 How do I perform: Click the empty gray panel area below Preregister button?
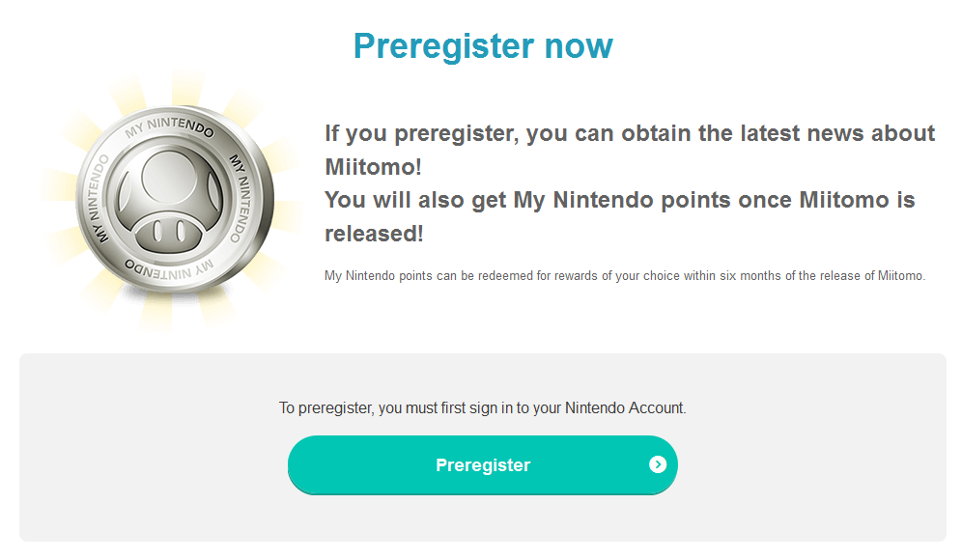[482, 518]
